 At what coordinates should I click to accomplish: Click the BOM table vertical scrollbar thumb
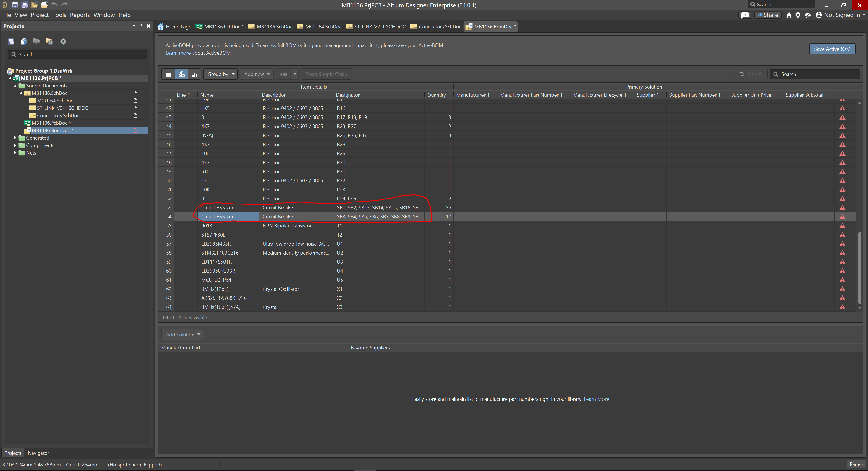859,268
